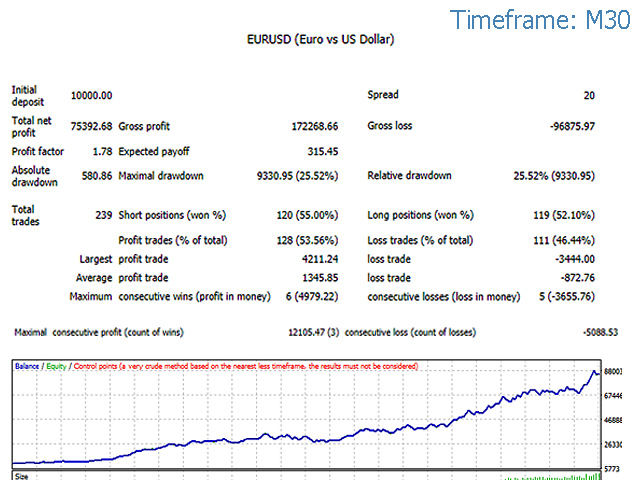Click maximal consecutive profit 12105.47 (3)
640x480 pixels.
tap(314, 332)
